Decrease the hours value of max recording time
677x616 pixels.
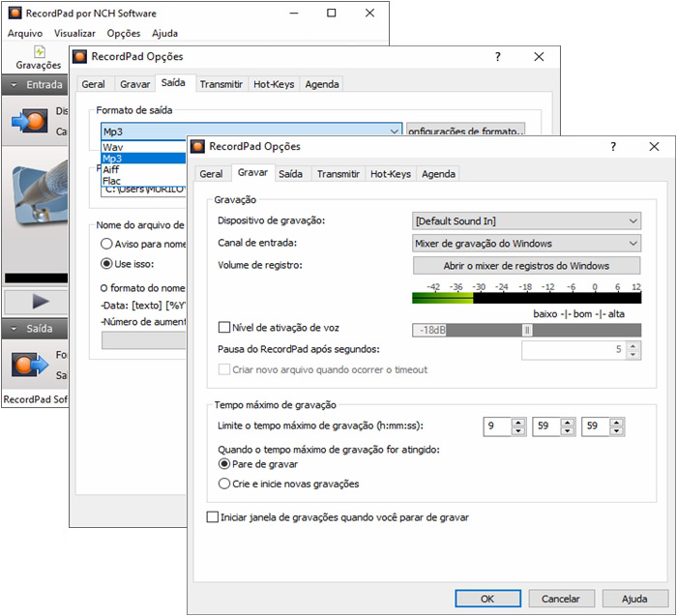pos(518,430)
